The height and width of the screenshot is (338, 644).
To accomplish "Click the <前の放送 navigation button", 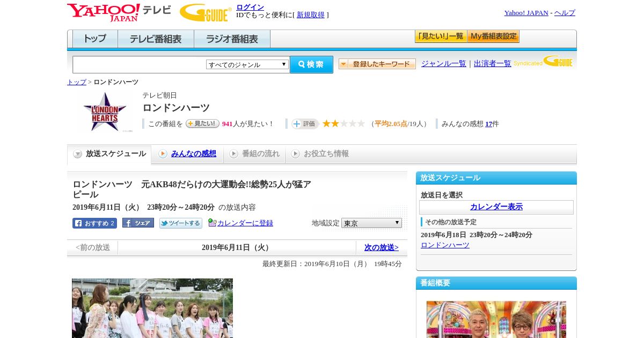I will (x=93, y=247).
